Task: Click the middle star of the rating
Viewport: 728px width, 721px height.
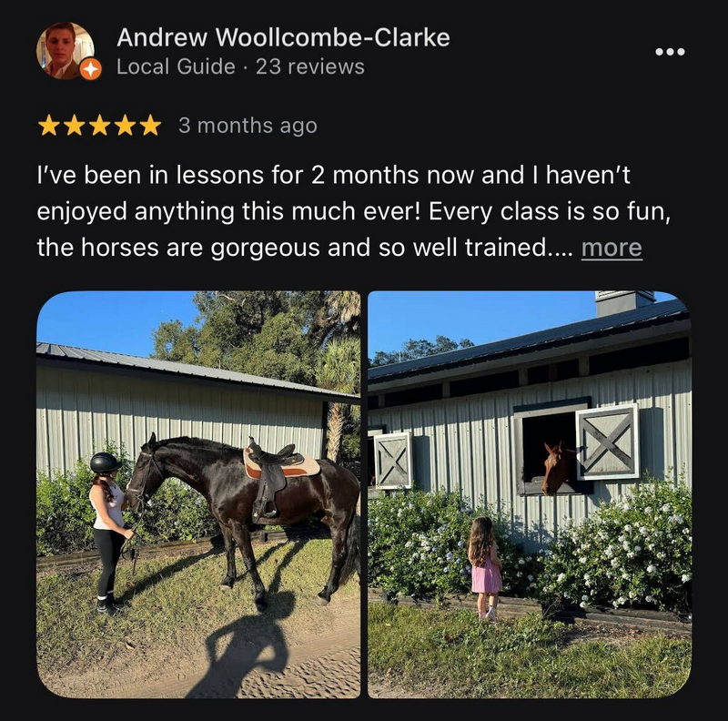Action: 99,126
